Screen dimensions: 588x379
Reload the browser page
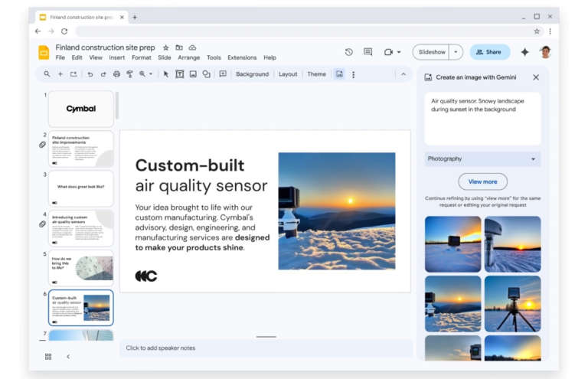[64, 31]
